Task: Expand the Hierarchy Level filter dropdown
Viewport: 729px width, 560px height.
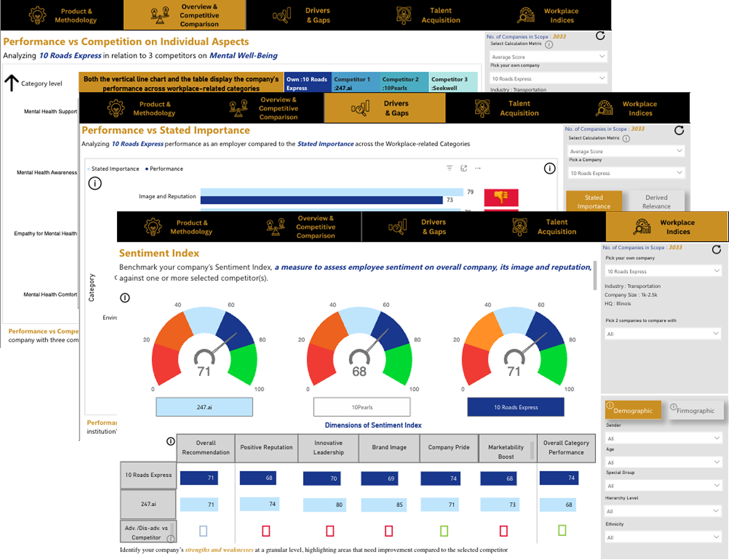Action: pos(663,511)
